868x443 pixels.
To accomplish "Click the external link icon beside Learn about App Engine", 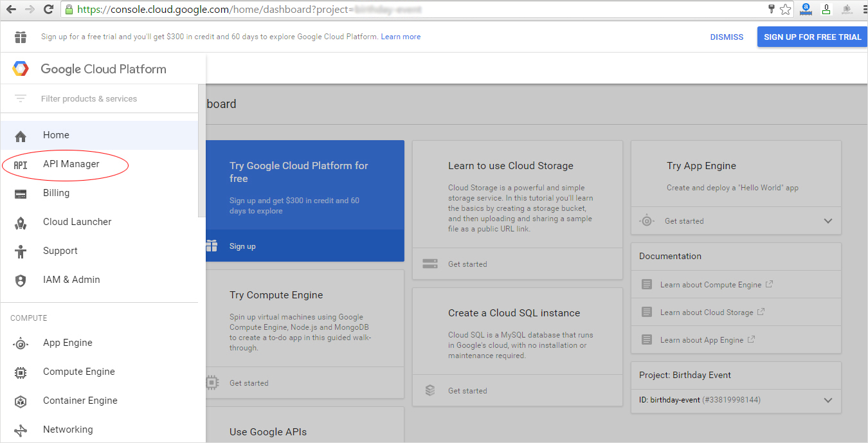I will (x=751, y=339).
